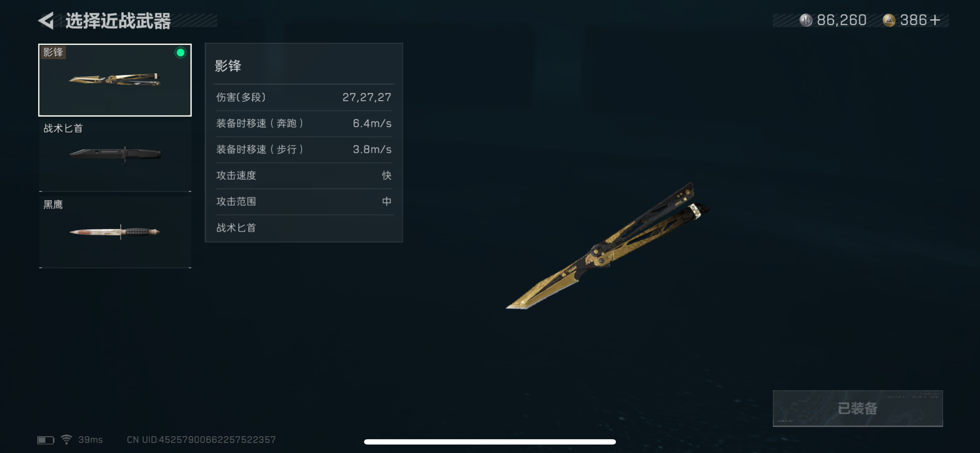Tap the 攻击速度 attack speed row

tap(304, 175)
